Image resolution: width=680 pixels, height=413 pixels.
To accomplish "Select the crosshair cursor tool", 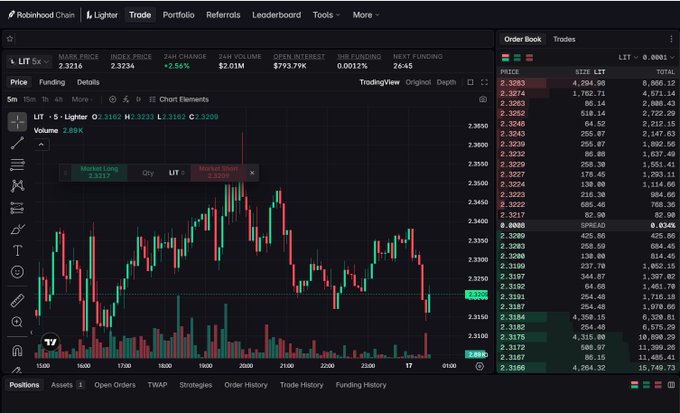I will coord(17,122).
